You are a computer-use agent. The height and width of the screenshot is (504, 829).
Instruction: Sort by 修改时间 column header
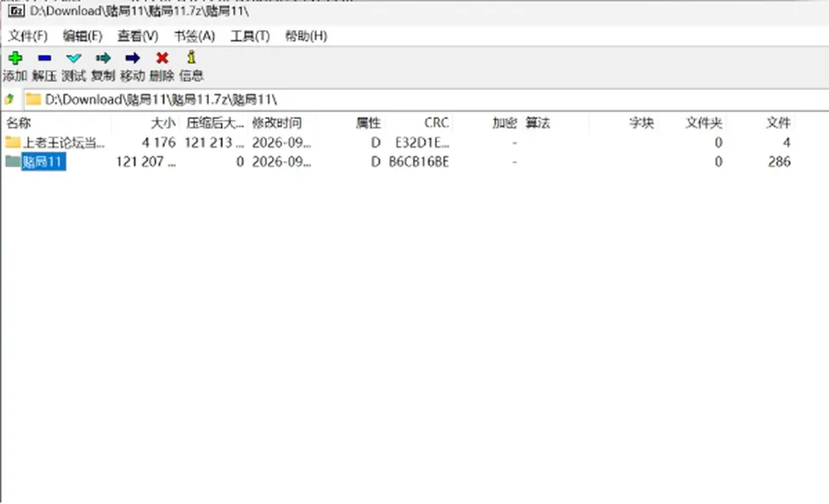pos(276,123)
